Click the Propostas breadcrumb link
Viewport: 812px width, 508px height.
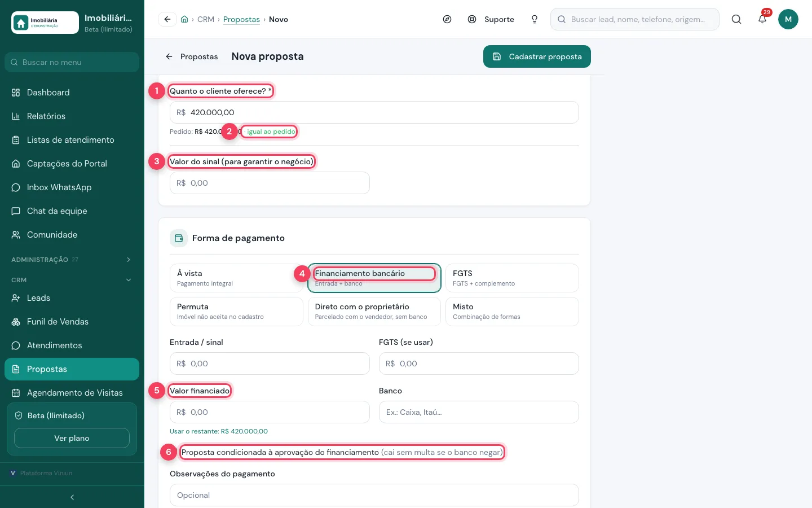click(241, 19)
